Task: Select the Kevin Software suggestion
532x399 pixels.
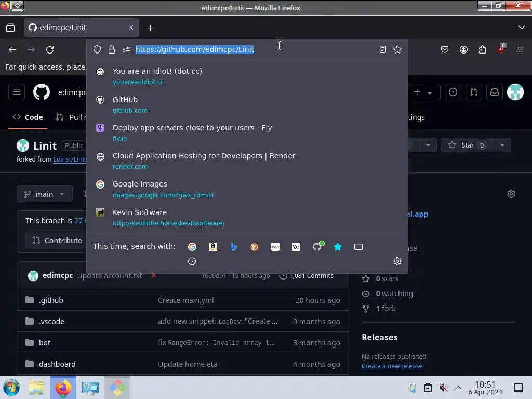Action: (x=247, y=218)
